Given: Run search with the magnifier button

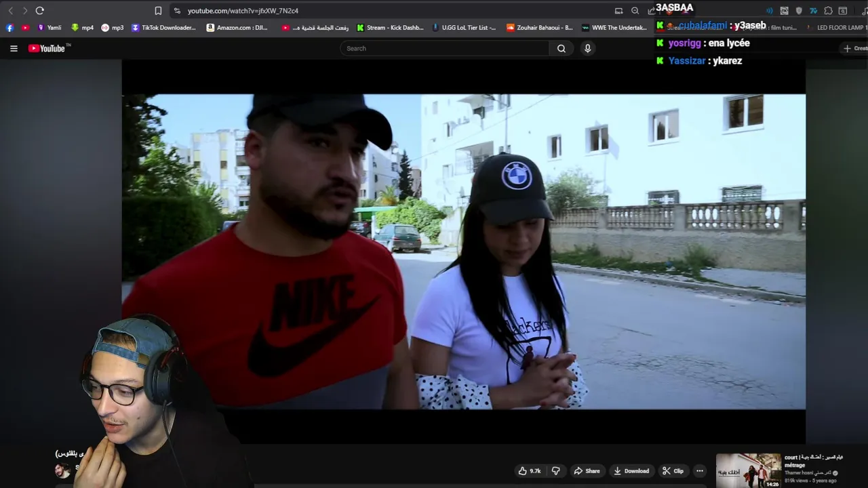Looking at the screenshot, I should (561, 48).
